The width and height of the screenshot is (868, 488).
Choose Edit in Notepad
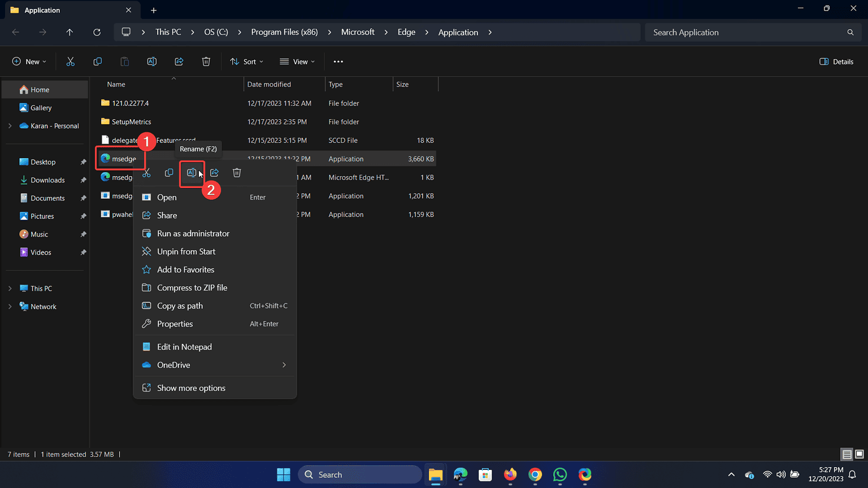tap(215, 347)
